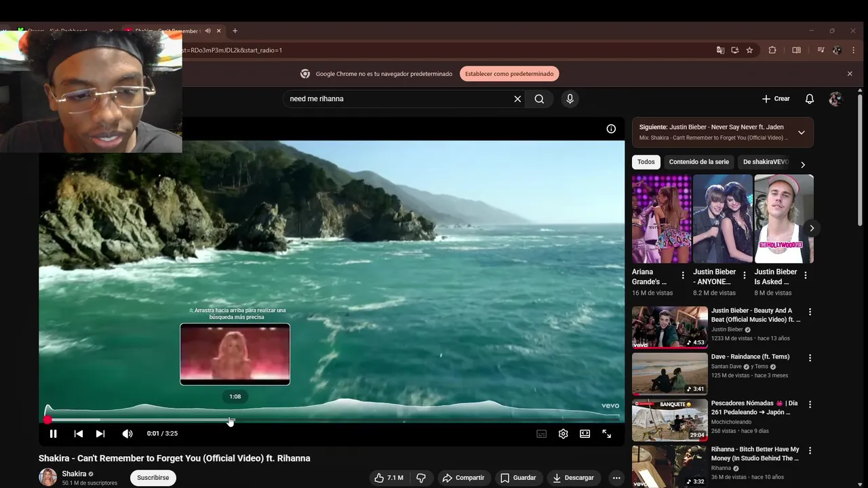Open Chrome profile avatar
Viewport: 868px width, 488px height.
click(837, 50)
